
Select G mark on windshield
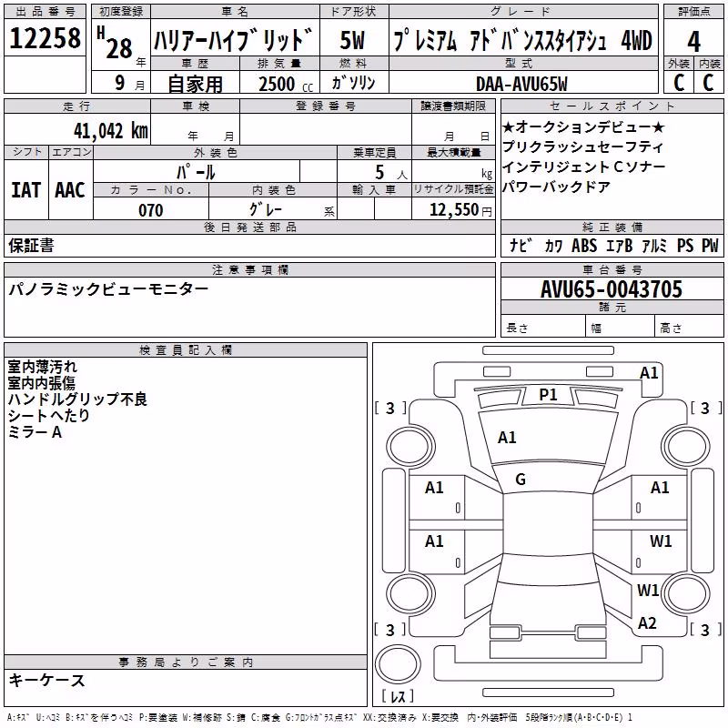(x=521, y=480)
